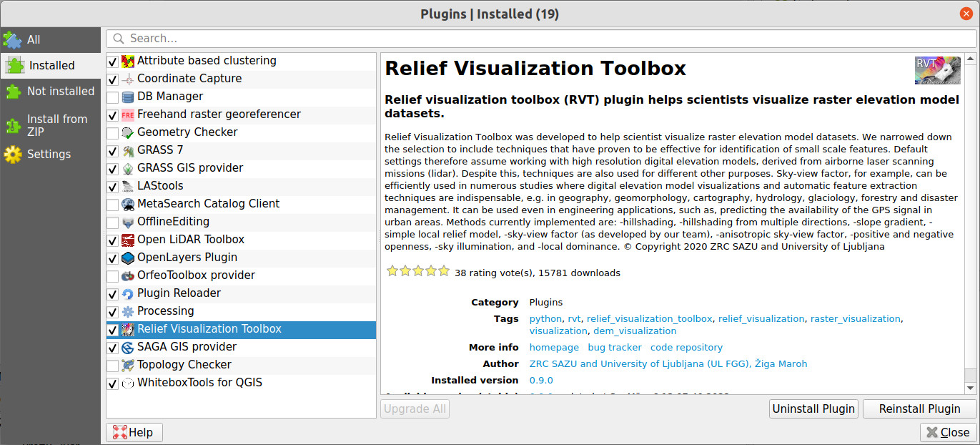Click the Attribute based clustering plugin icon
Viewport: 980px width, 445px height.
pyautogui.click(x=128, y=61)
